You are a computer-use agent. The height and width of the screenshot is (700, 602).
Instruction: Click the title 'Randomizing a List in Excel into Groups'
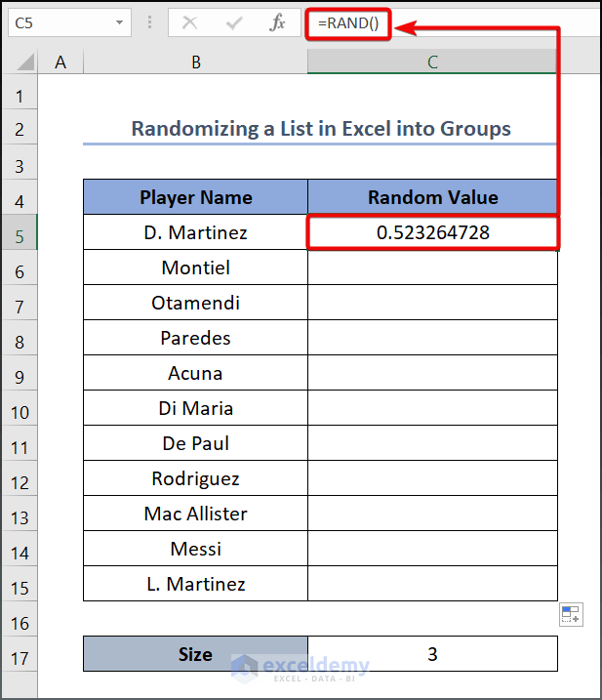(321, 129)
